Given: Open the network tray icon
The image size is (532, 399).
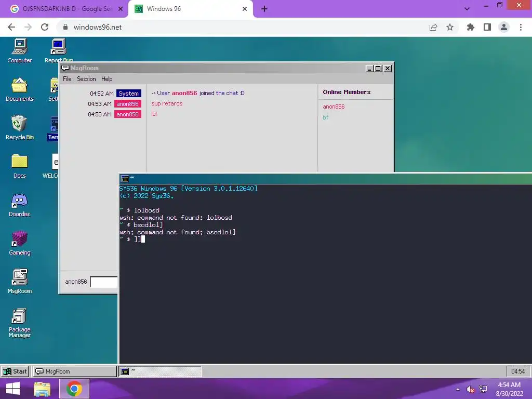Looking at the screenshot, I should pyautogui.click(x=483, y=389).
